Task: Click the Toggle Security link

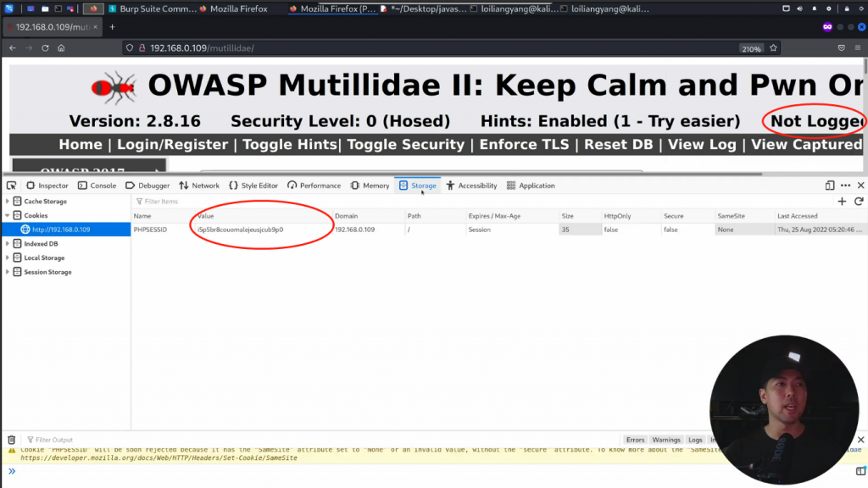Action: (x=405, y=144)
